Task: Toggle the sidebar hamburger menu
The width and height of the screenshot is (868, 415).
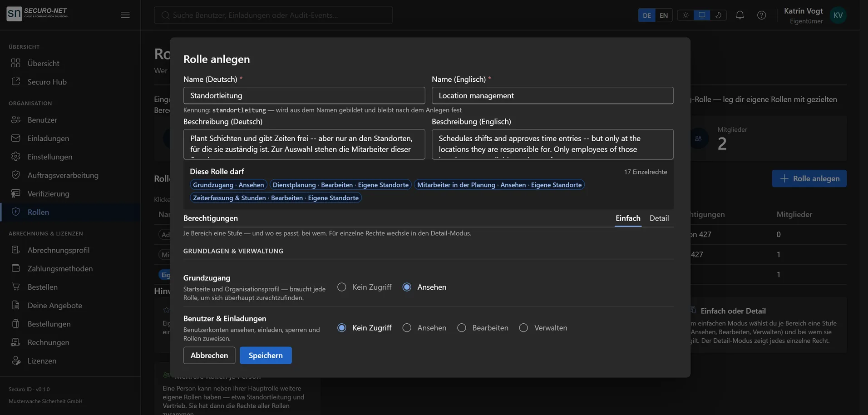Action: pyautogui.click(x=125, y=15)
